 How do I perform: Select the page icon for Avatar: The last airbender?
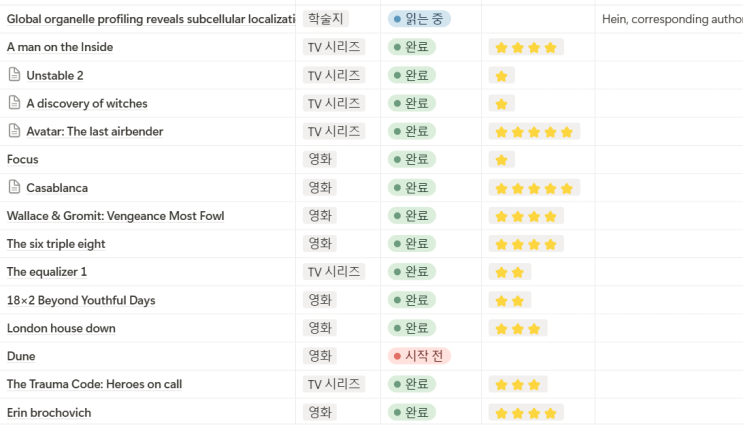[x=14, y=131]
